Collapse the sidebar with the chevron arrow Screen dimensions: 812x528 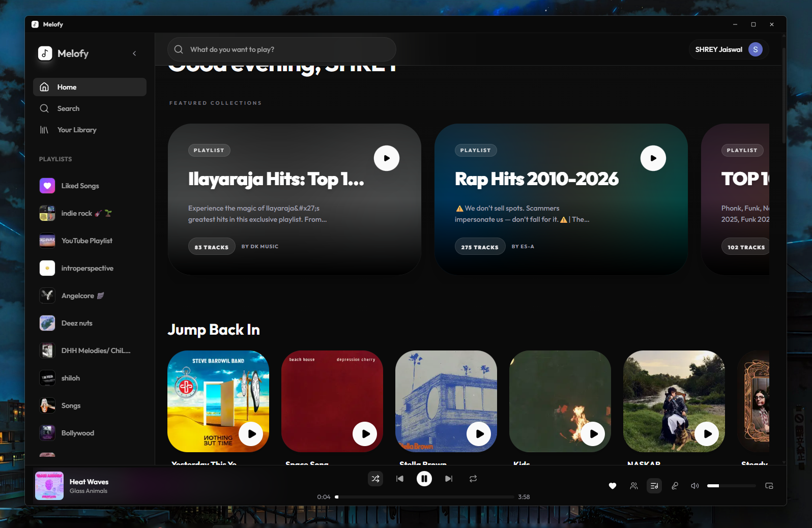(x=134, y=53)
